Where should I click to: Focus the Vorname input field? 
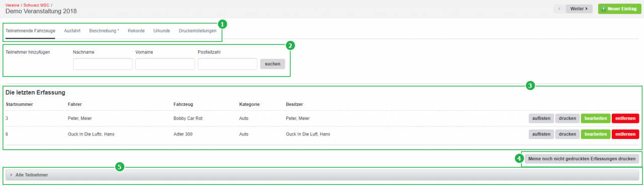pos(165,64)
